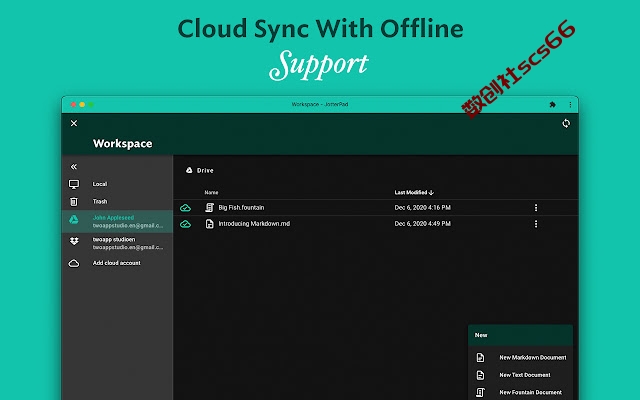
Task: Click cloud synced icon for Big Fish.fountain
Action: click(185, 208)
